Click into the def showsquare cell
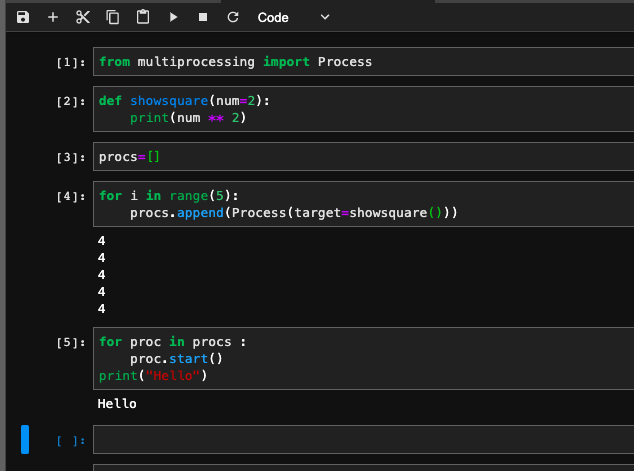The image size is (634, 471). [363, 109]
